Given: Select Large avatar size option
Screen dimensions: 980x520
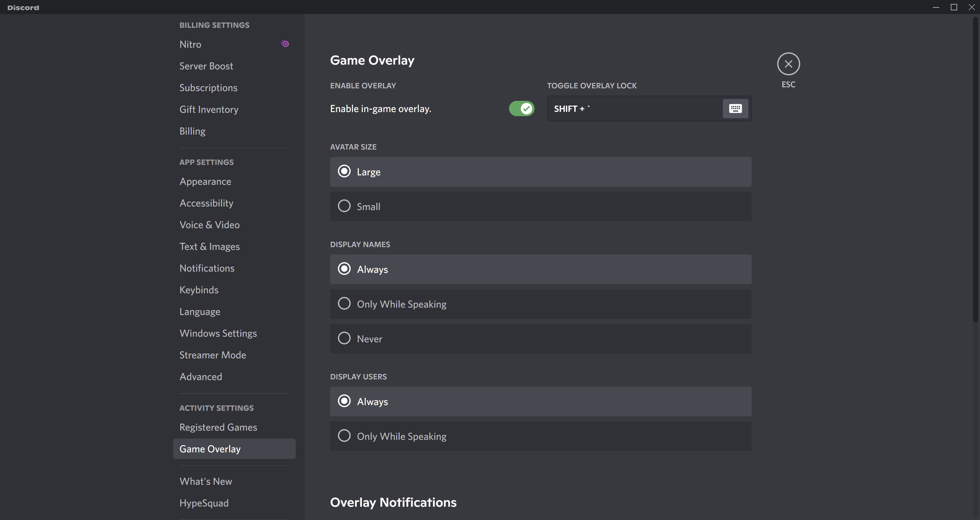Looking at the screenshot, I should (x=344, y=172).
